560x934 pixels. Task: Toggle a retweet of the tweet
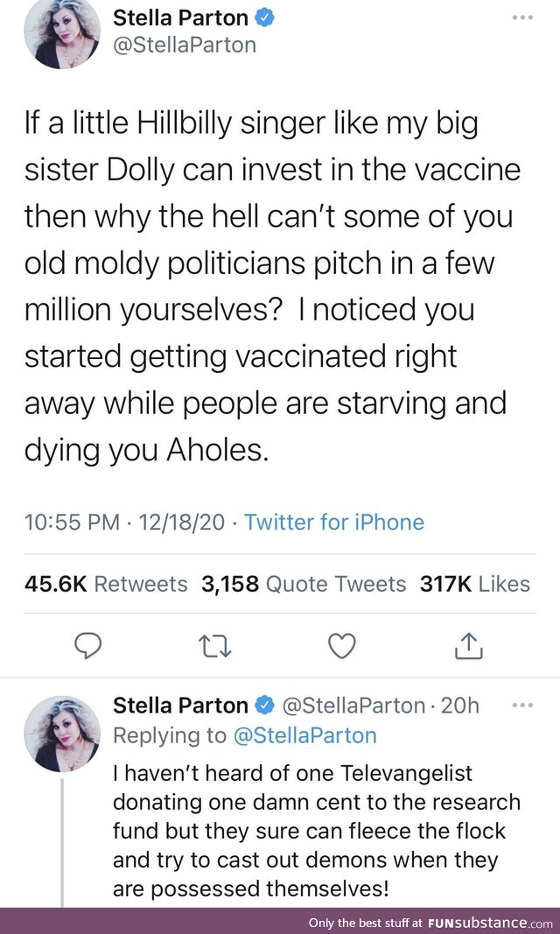click(214, 646)
